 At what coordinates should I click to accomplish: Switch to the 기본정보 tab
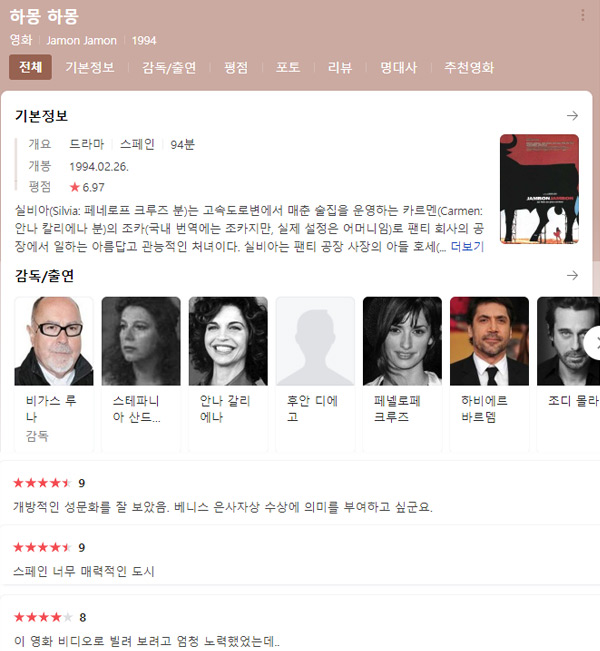(x=90, y=67)
